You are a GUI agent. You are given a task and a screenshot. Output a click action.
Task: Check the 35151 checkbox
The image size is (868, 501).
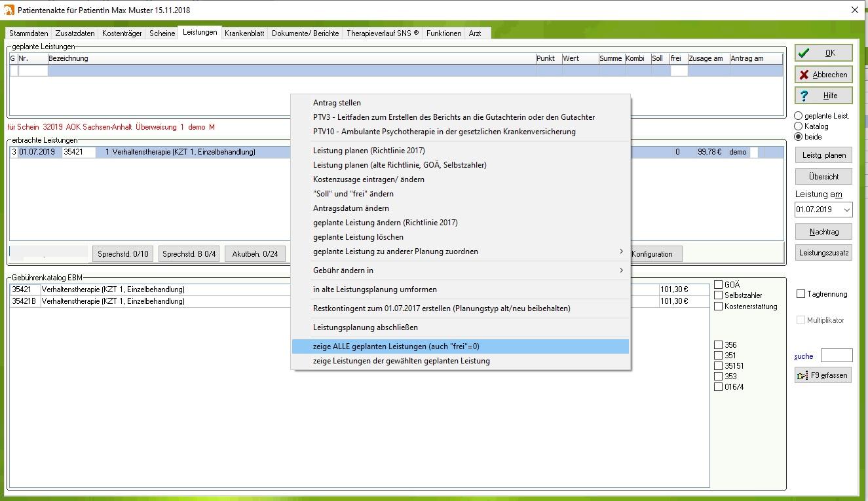pyautogui.click(x=719, y=366)
